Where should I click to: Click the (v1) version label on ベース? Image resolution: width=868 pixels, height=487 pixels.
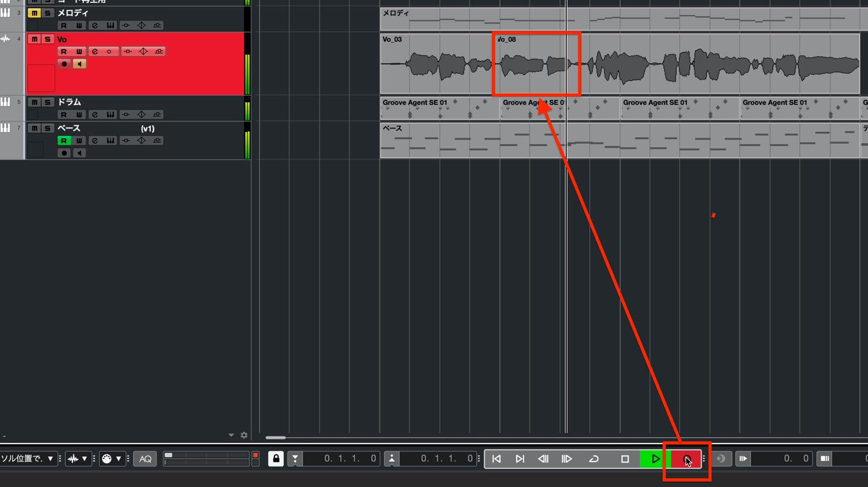pos(148,128)
